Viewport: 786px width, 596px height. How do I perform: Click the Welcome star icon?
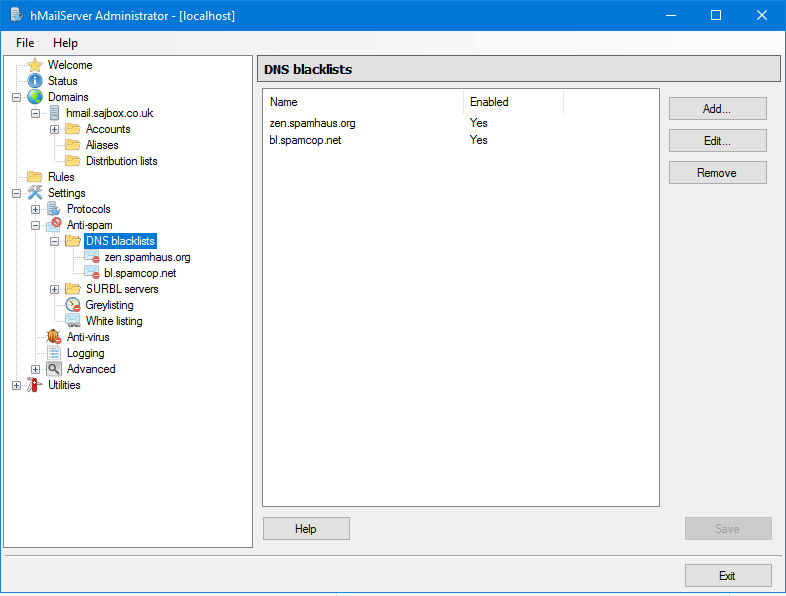(35, 65)
